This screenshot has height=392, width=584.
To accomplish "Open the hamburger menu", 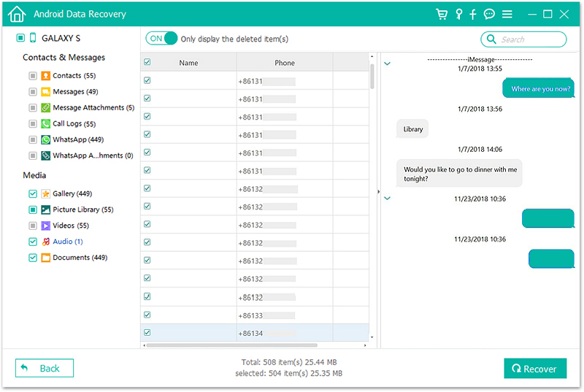I will pyautogui.click(x=507, y=14).
